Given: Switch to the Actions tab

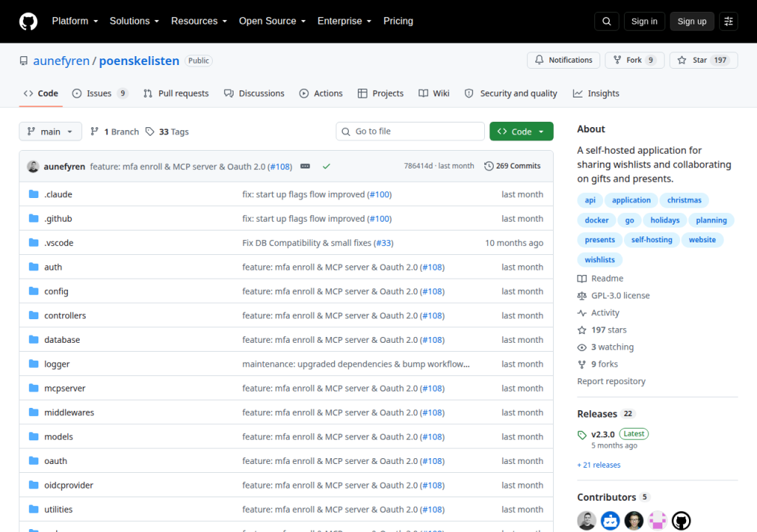Looking at the screenshot, I should (321, 94).
